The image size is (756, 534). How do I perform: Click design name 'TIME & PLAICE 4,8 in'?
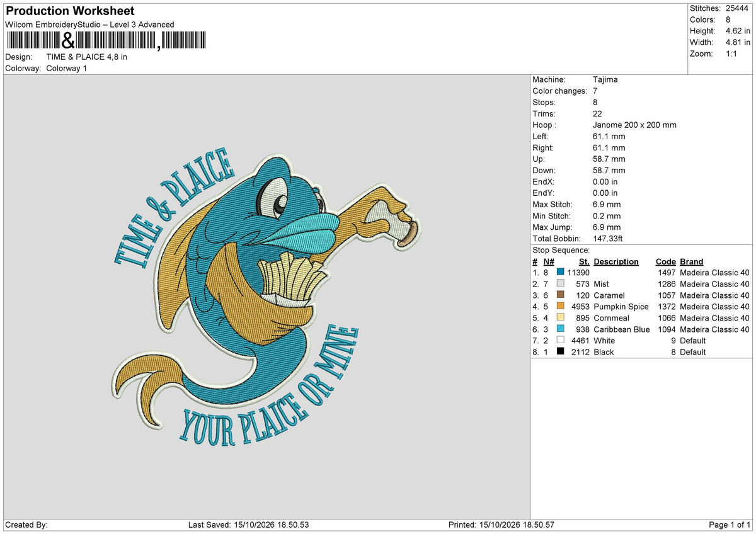click(87, 57)
